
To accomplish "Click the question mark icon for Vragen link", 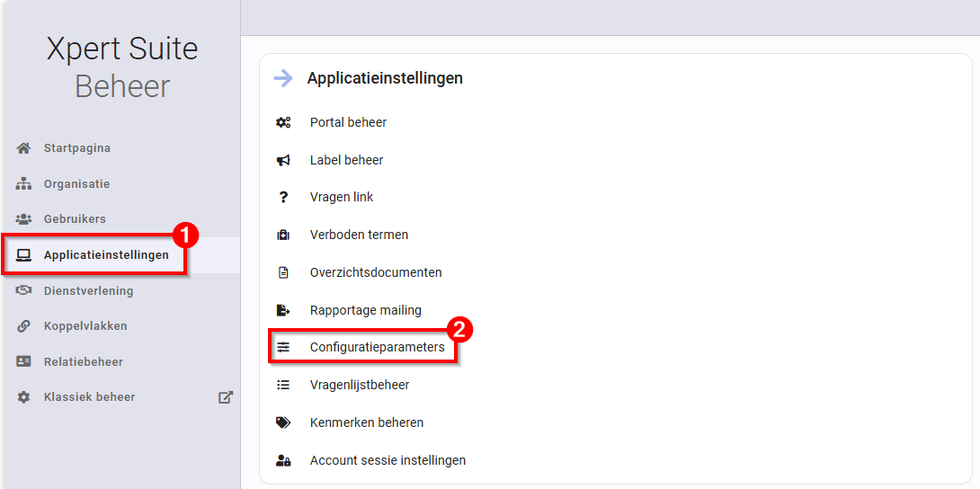I will click(283, 198).
